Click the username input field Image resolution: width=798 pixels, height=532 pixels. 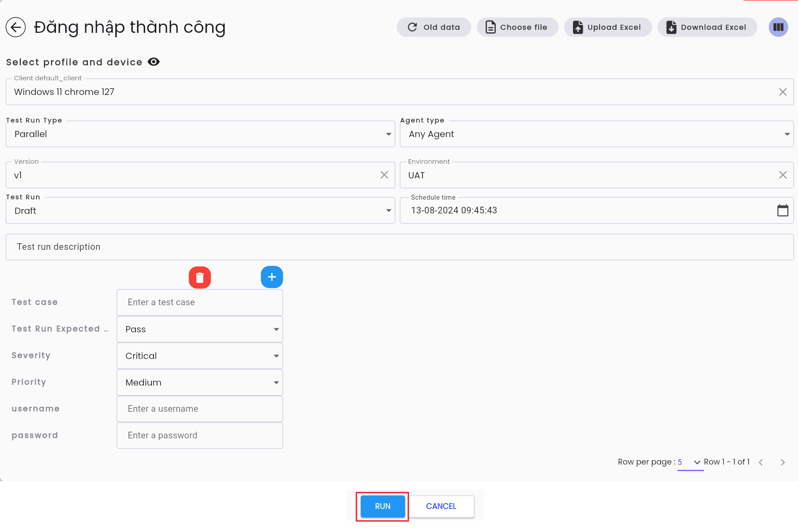coord(200,409)
